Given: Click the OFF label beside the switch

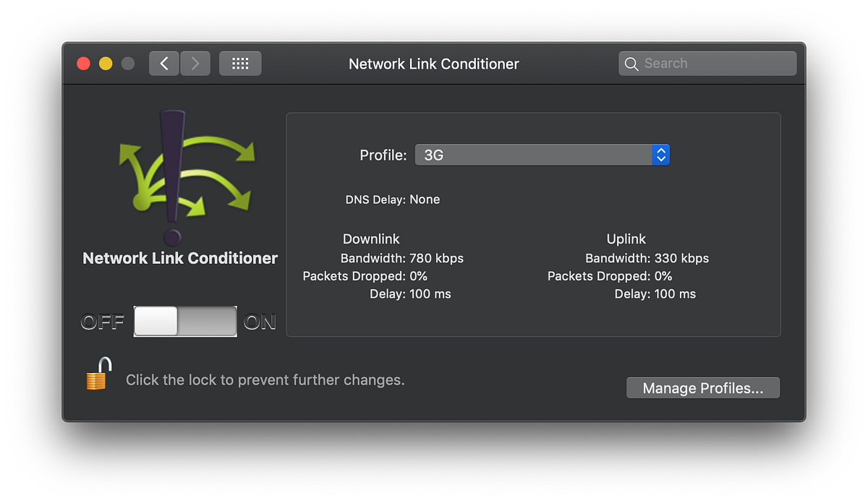Looking at the screenshot, I should coord(102,321).
